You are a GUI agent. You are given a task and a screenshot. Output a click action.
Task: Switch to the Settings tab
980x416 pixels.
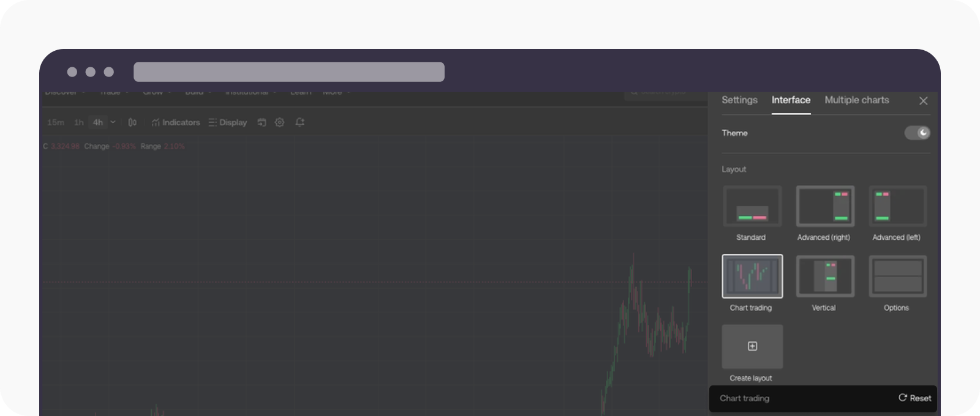coord(739,100)
